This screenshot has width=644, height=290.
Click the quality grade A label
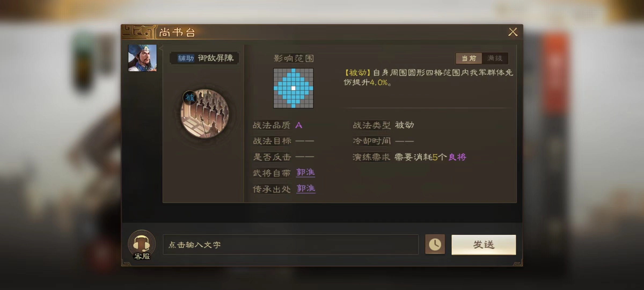coord(299,125)
